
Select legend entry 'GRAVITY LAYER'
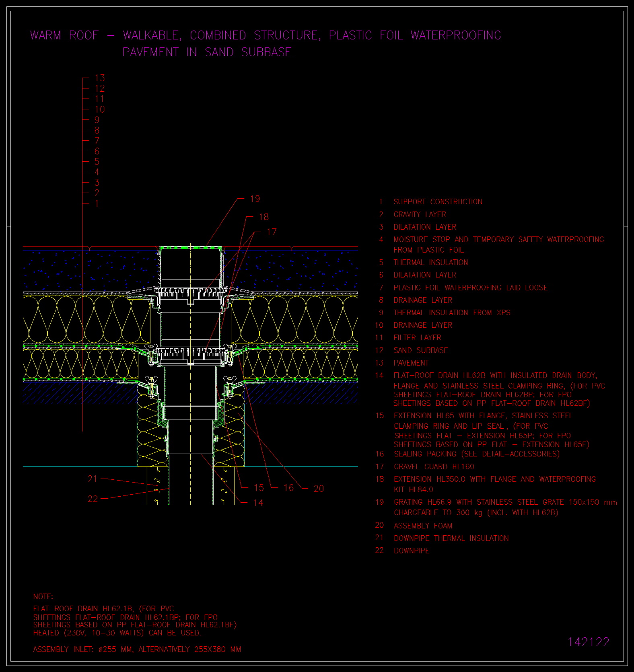(420, 215)
